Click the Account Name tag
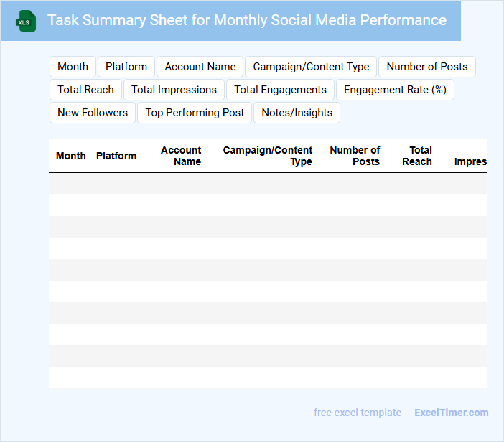 tap(200, 67)
